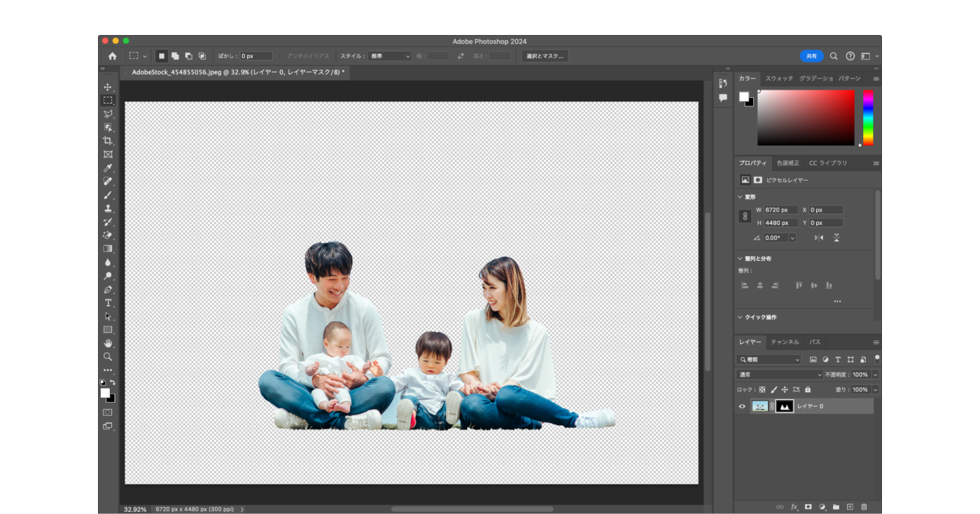Image resolution: width=980 pixels, height=514 pixels.
Task: Click the delete layer trash icon
Action: click(x=864, y=506)
